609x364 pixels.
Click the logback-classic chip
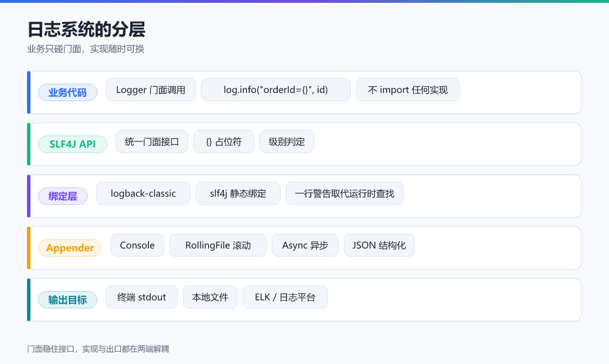click(x=143, y=193)
